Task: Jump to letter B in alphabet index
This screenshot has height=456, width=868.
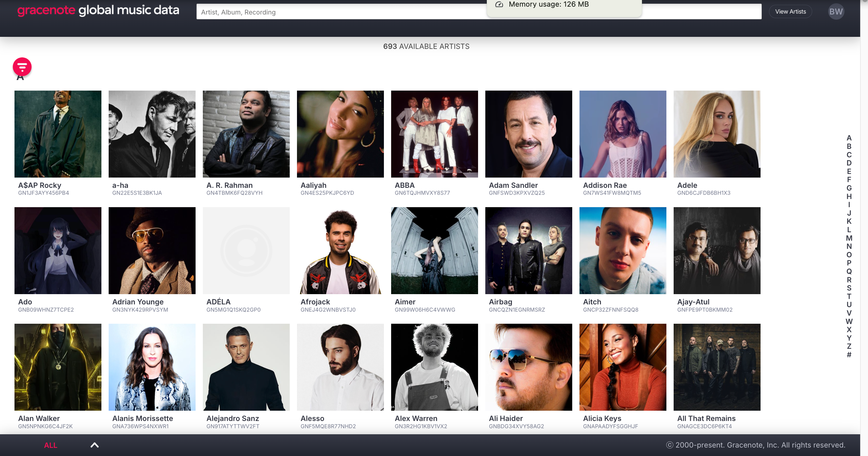Action: 849,146
